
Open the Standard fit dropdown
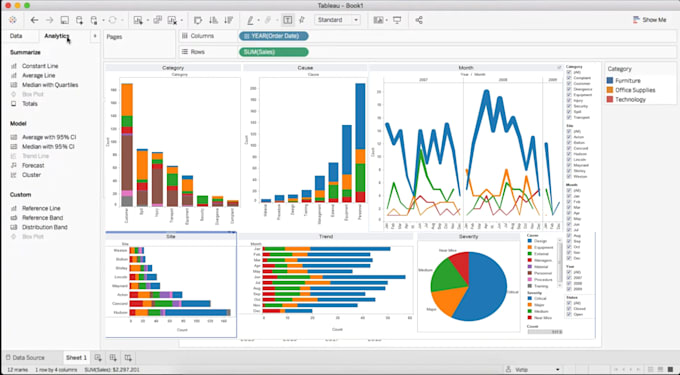click(337, 20)
